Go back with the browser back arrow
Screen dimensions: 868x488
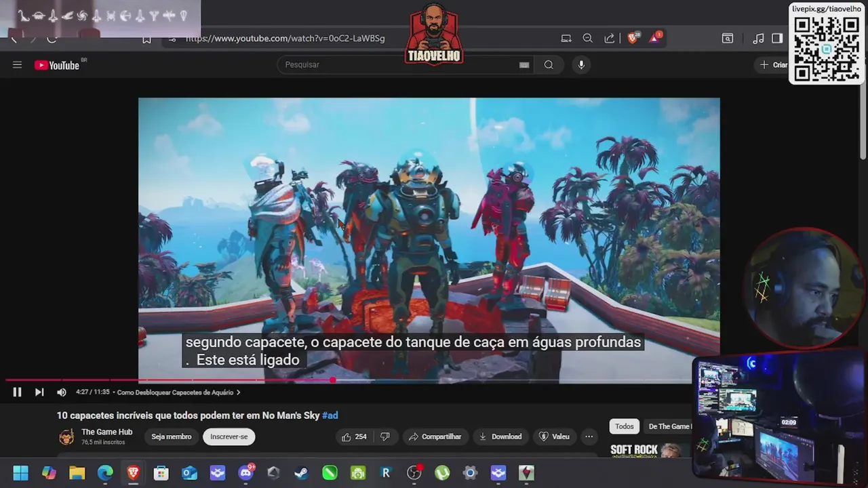14,39
